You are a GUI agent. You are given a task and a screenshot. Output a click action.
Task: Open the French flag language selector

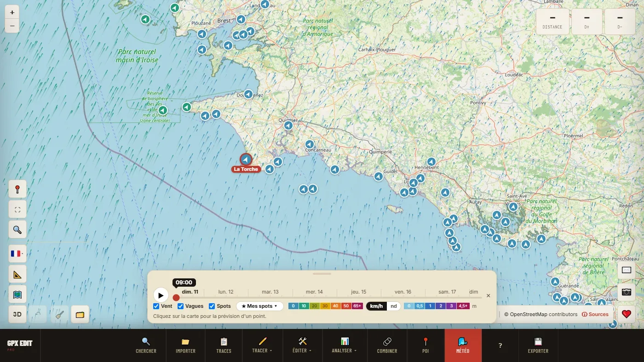tap(17, 254)
